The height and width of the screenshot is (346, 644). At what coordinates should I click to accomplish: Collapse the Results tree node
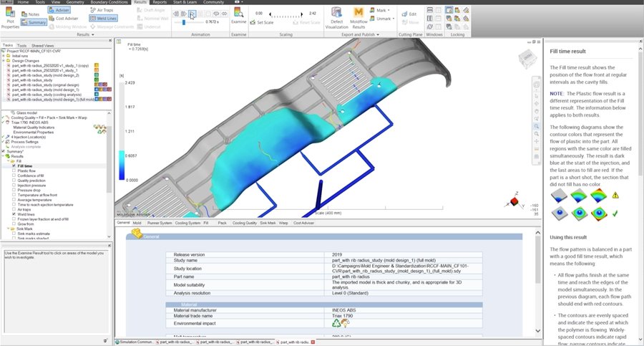4,156
